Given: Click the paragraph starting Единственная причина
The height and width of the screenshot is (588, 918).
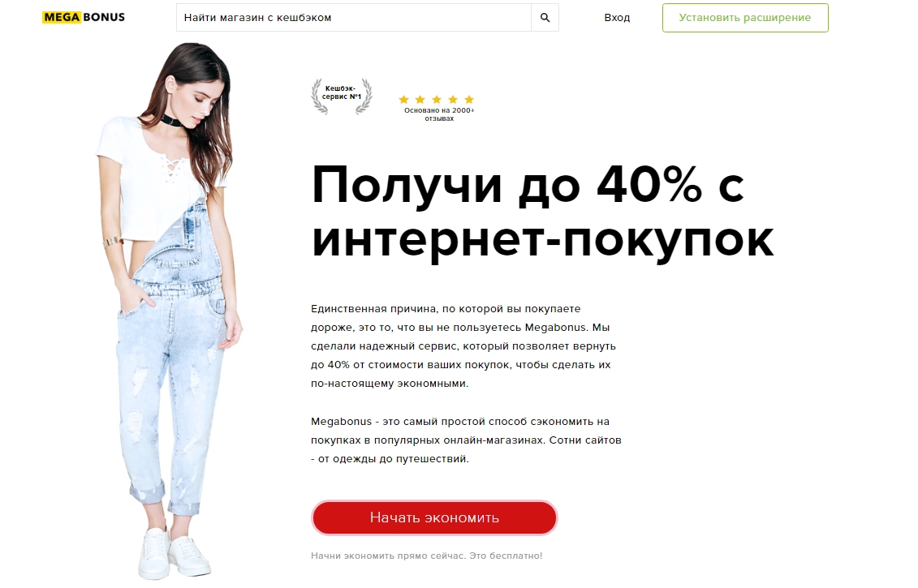Looking at the screenshot, I should (x=463, y=346).
